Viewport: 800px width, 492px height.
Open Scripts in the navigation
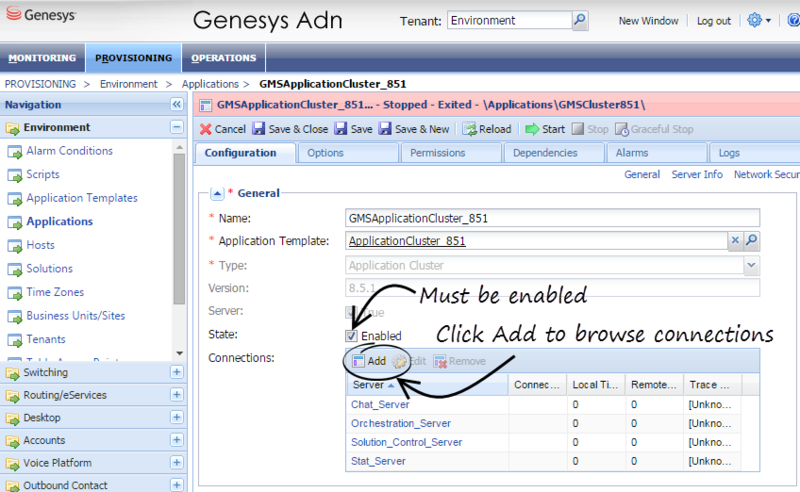(43, 175)
